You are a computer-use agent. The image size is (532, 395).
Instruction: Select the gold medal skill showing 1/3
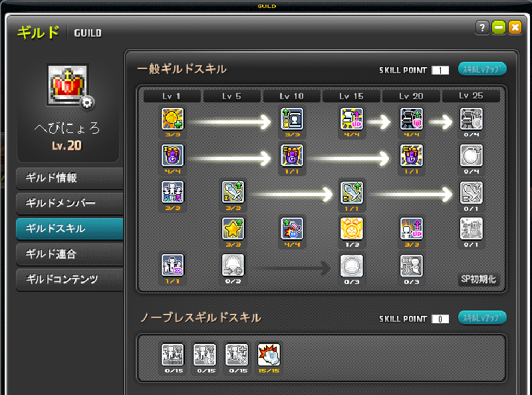(352, 229)
